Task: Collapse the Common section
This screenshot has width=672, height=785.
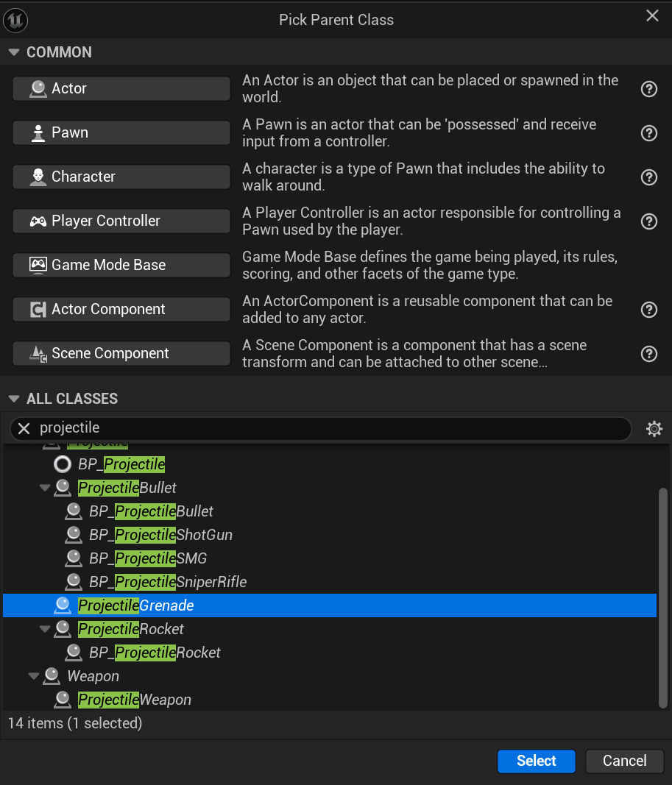Action: (13, 52)
